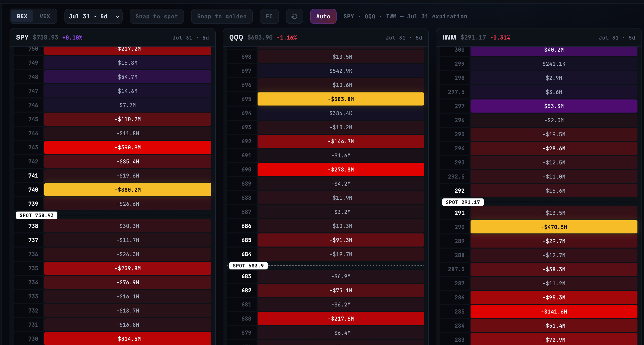
Task: Click the IWM panel Jul 31 · 5d label
Action: click(617, 38)
